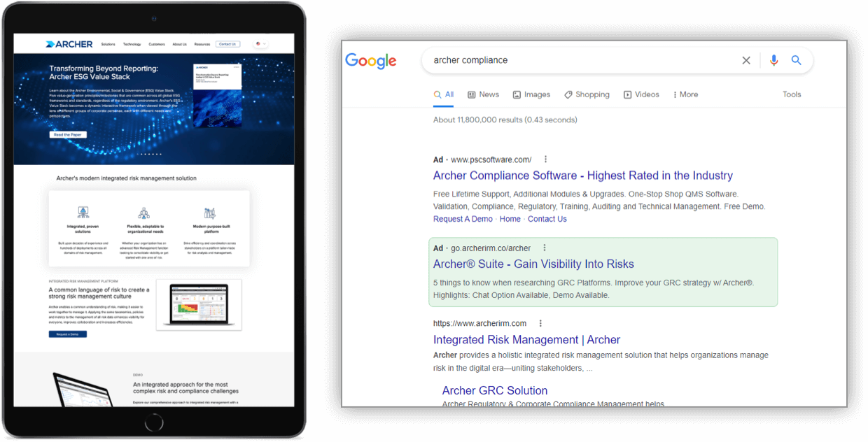Expand the More search filter menu
This screenshot has width=868, height=442.
pyautogui.click(x=686, y=94)
